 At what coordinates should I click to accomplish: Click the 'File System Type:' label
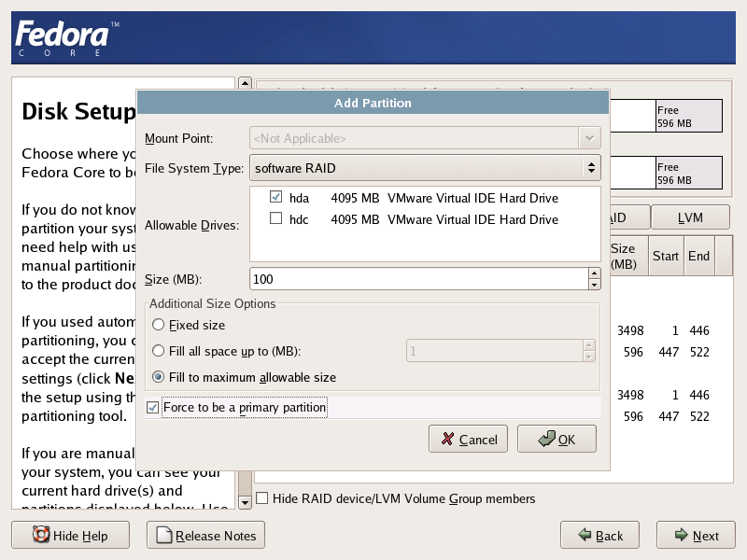coord(194,169)
